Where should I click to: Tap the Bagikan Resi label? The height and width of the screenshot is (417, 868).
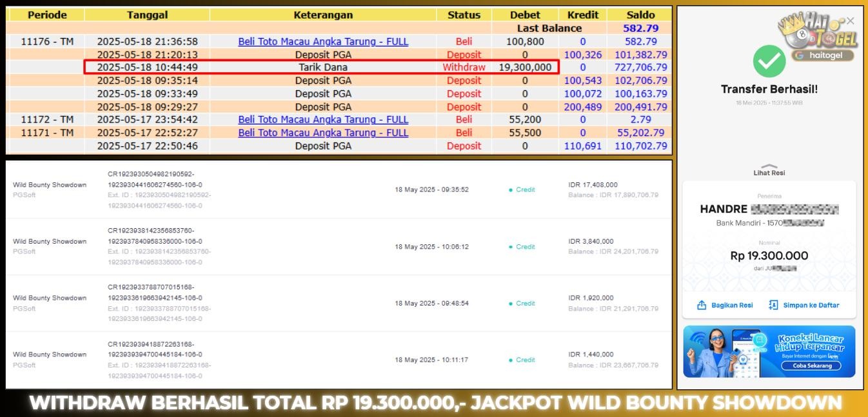point(732,305)
